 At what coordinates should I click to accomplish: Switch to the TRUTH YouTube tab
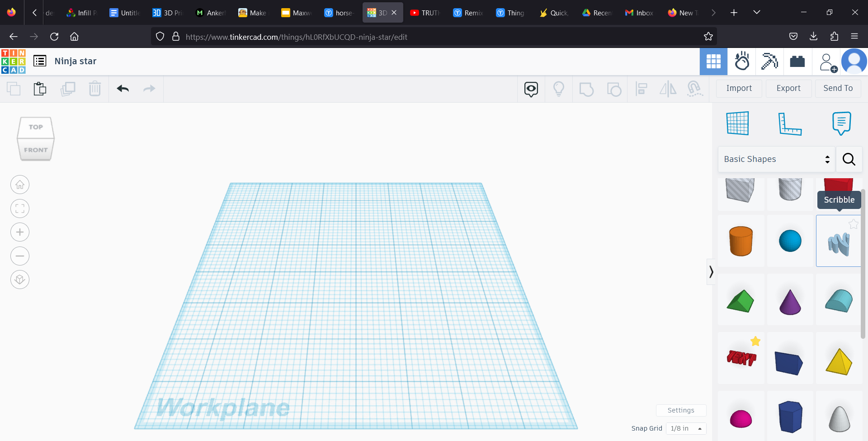(x=425, y=13)
